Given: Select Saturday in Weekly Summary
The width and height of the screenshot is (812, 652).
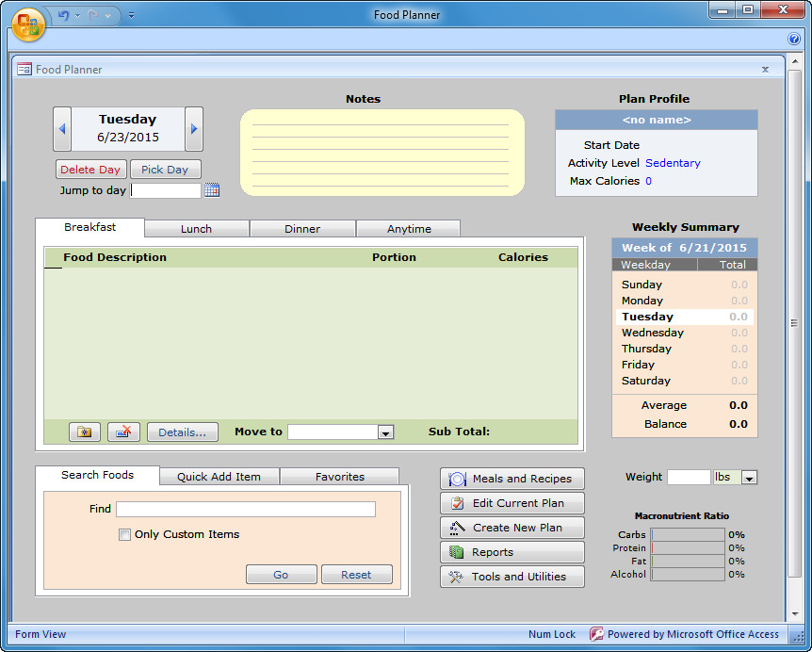Looking at the screenshot, I should click(x=685, y=382).
